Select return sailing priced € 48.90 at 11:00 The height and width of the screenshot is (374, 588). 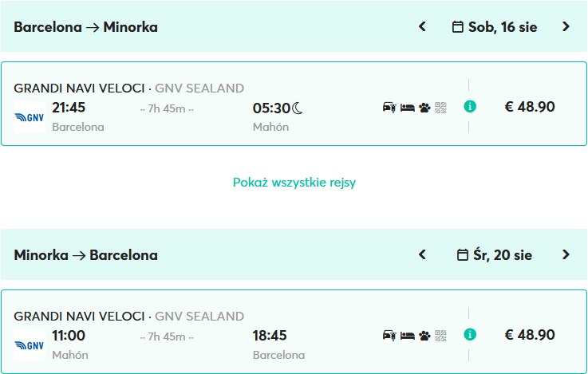pyautogui.click(x=530, y=335)
